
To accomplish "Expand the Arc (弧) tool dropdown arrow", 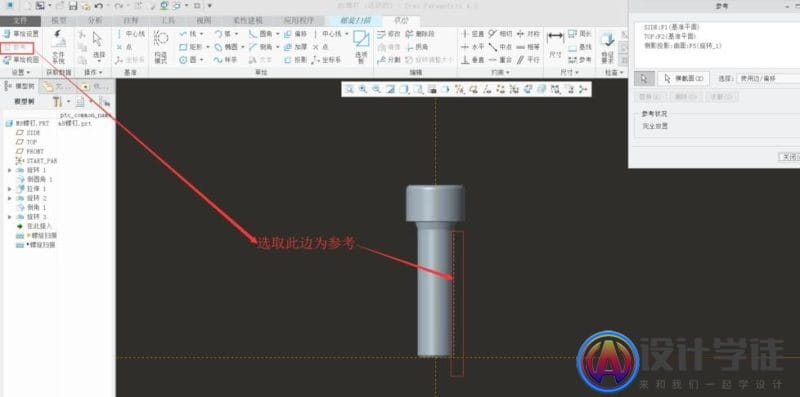I will click(236, 34).
